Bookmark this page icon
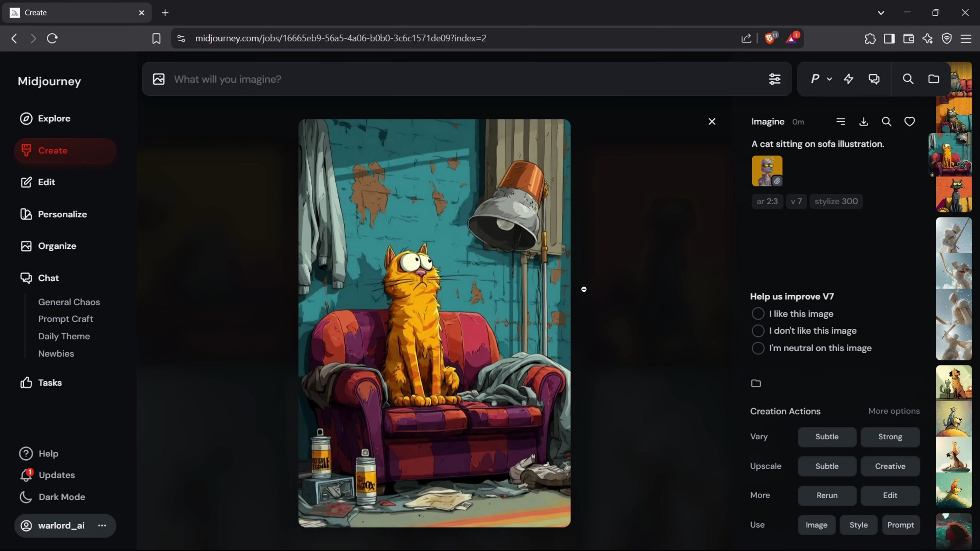 coord(156,38)
